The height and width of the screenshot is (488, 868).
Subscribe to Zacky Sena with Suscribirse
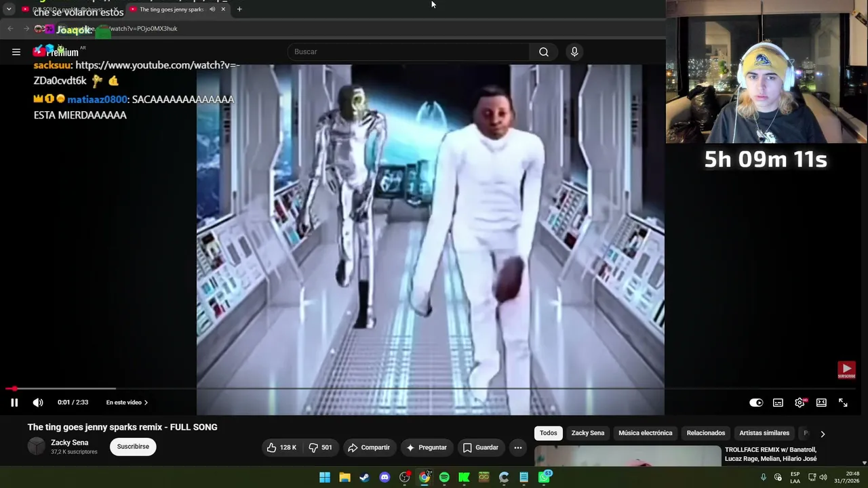tap(133, 447)
